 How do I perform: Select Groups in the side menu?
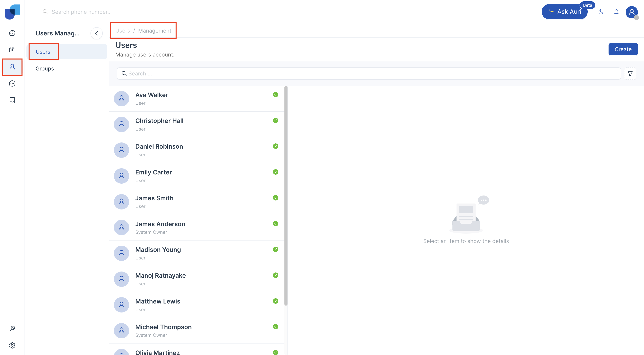click(x=45, y=68)
